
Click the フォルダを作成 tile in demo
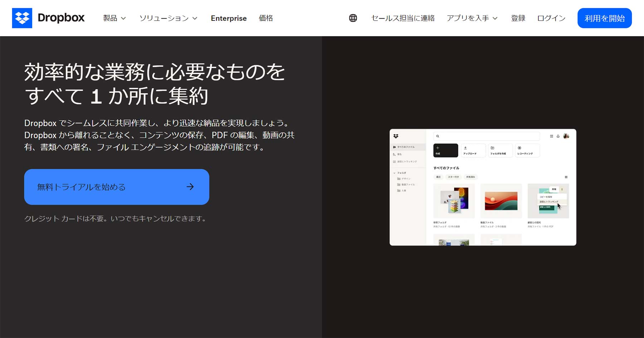coord(500,150)
